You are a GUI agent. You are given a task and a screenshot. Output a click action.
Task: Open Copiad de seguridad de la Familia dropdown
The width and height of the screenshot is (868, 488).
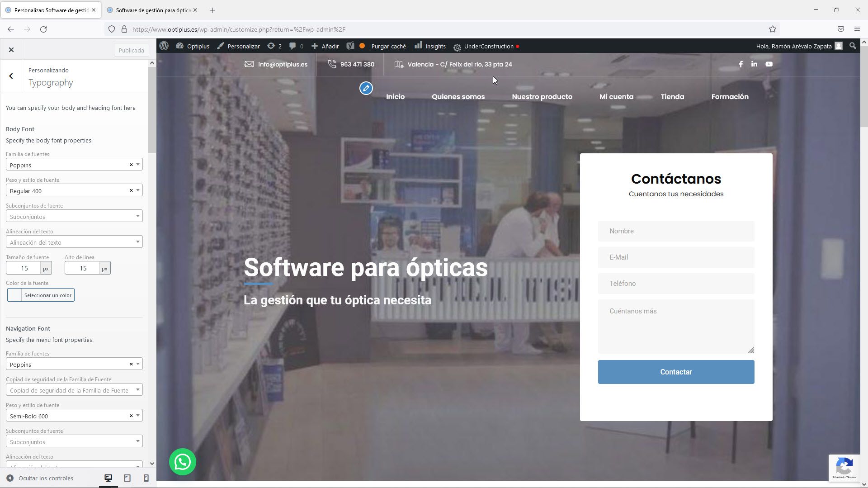click(x=74, y=390)
